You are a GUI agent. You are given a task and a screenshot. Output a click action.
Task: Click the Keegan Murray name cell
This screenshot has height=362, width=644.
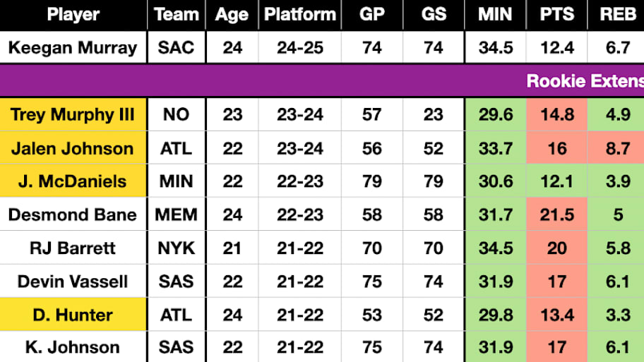coord(73,47)
